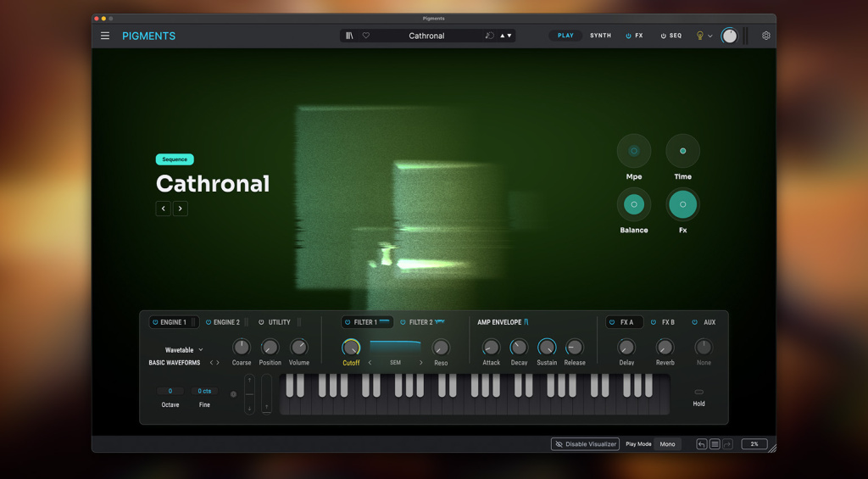The height and width of the screenshot is (479, 868).
Task: Toggle the Hold switch
Action: coord(698,392)
